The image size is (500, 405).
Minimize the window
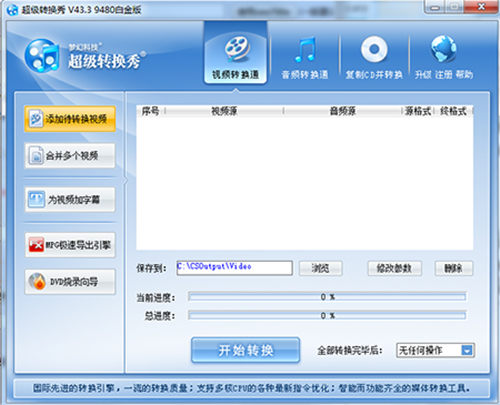435,7
